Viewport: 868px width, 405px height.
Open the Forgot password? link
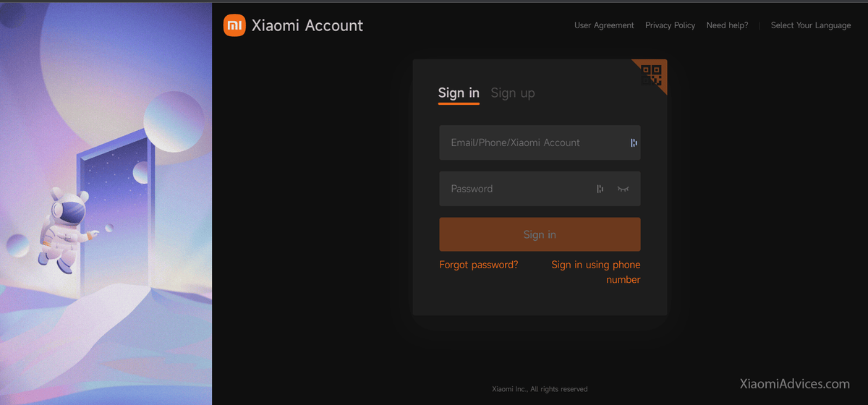tap(479, 265)
